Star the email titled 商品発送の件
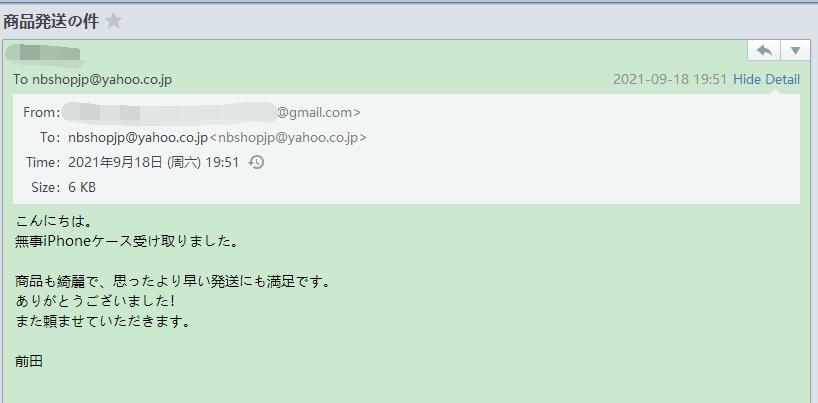 (113, 21)
